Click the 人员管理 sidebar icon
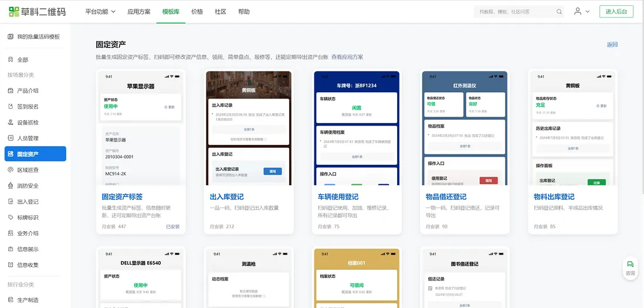 coord(11,138)
